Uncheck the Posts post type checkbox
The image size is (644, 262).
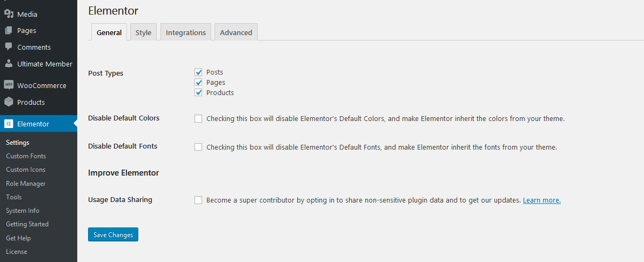coord(198,72)
